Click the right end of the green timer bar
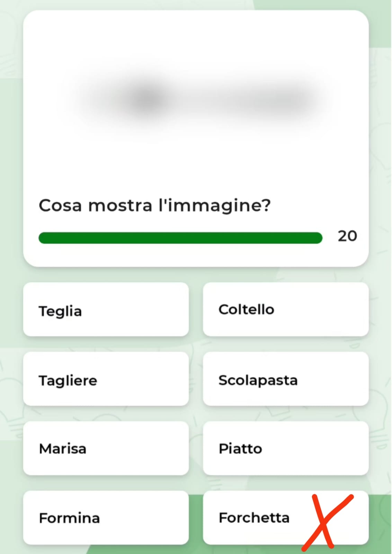This screenshot has height=554, width=392. click(x=318, y=238)
